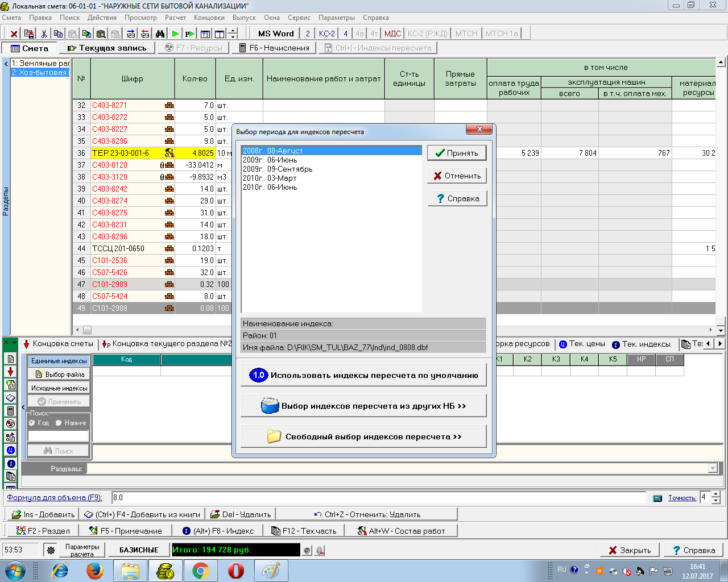This screenshot has height=582, width=728.
Task: Click the binoculars search icon in toolbar
Action: (x=160, y=34)
